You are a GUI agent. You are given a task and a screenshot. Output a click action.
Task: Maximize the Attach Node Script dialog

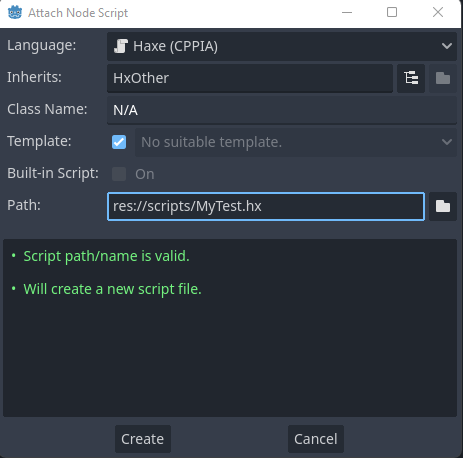392,12
